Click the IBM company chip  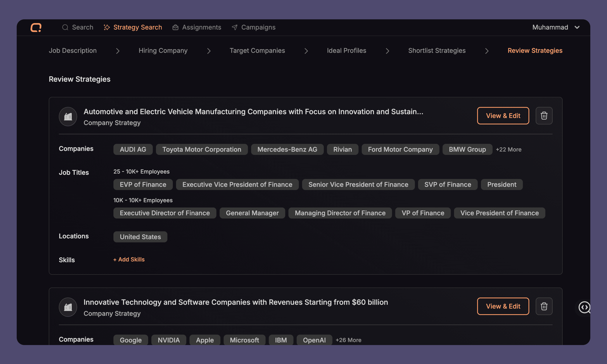click(281, 340)
